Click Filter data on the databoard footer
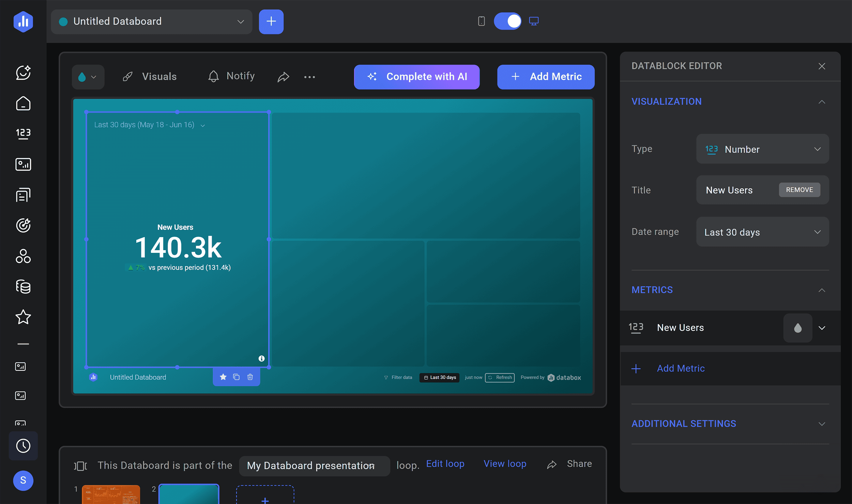 (x=398, y=378)
